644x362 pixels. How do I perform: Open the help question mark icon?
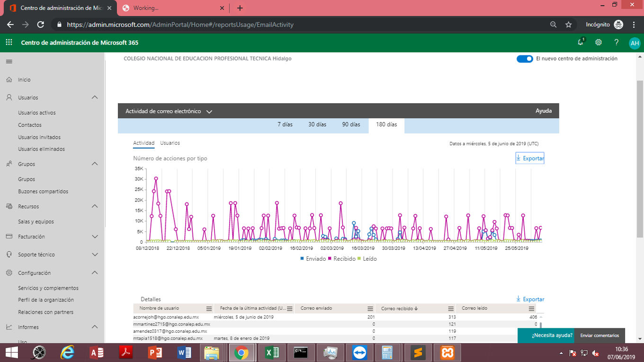(617, 42)
